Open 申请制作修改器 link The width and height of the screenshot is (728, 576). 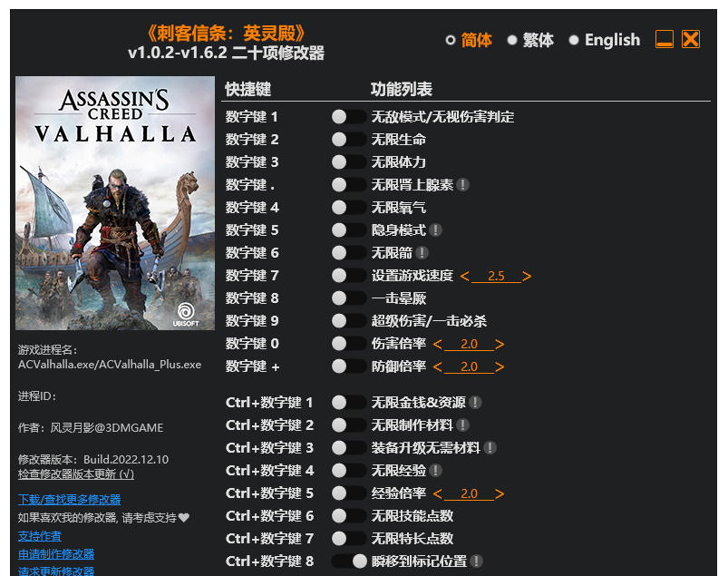click(56, 553)
